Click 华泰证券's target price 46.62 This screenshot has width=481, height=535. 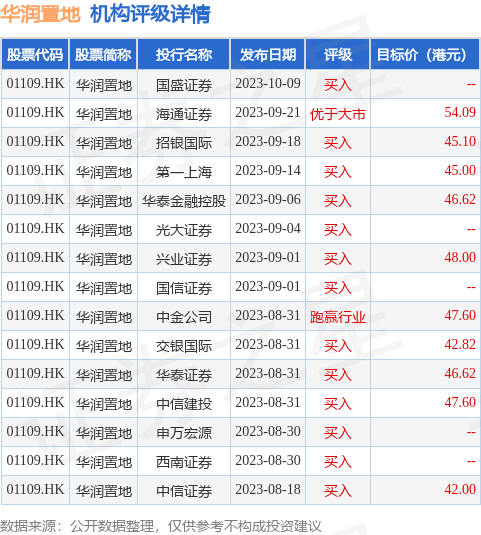(460, 374)
